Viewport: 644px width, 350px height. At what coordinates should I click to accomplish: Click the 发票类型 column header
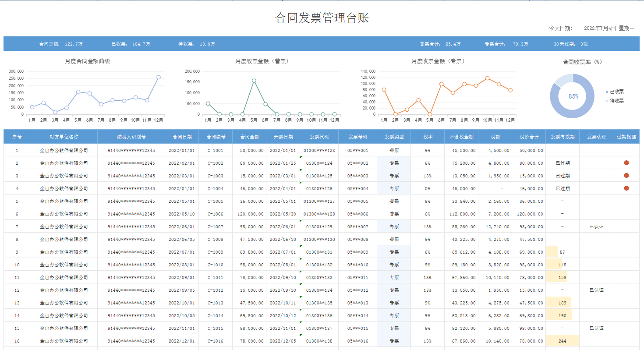(x=394, y=137)
